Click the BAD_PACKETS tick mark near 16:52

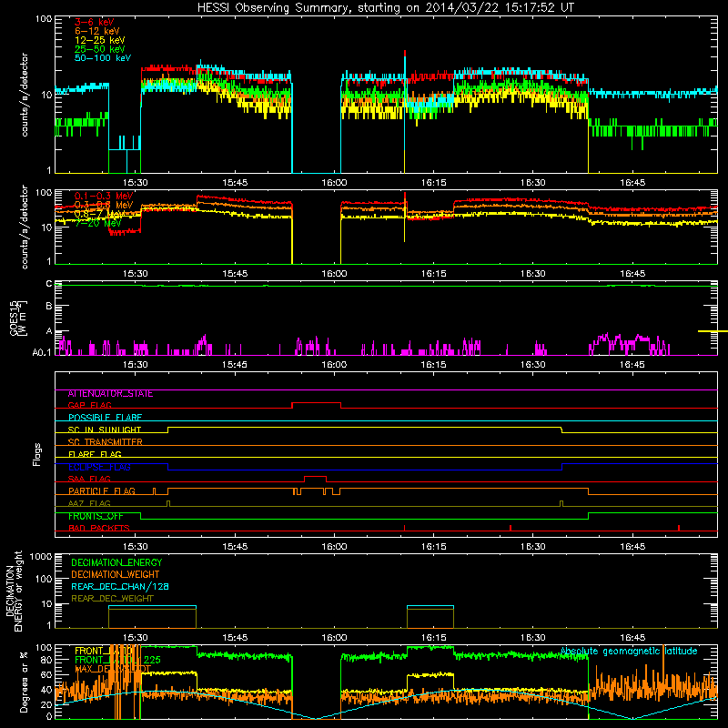(x=679, y=528)
